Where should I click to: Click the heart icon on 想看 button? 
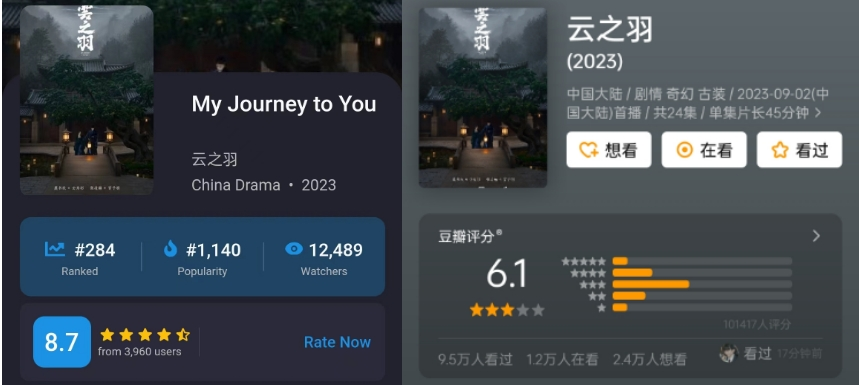tap(589, 150)
